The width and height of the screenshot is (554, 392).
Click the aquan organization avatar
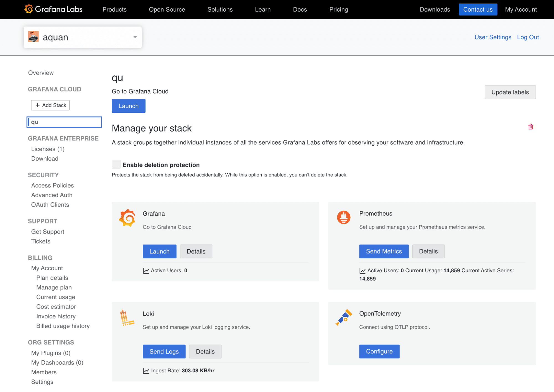(34, 37)
